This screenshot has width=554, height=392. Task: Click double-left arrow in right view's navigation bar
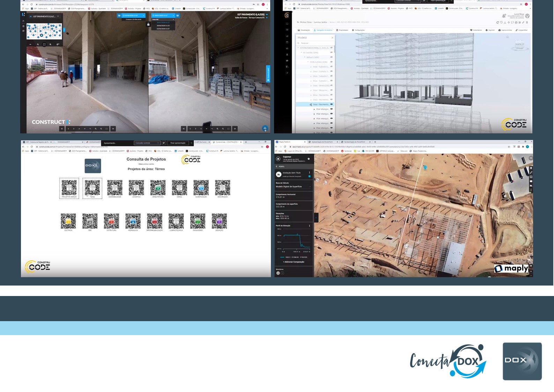pos(184,129)
